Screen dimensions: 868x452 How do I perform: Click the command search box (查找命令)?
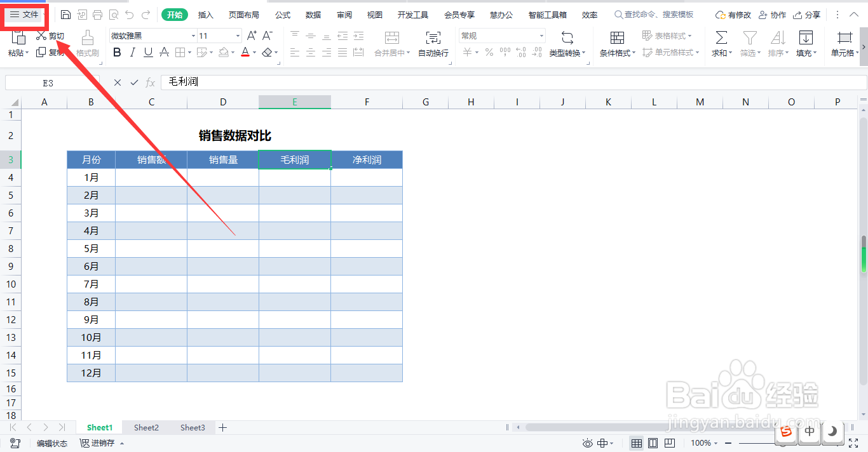(x=654, y=15)
